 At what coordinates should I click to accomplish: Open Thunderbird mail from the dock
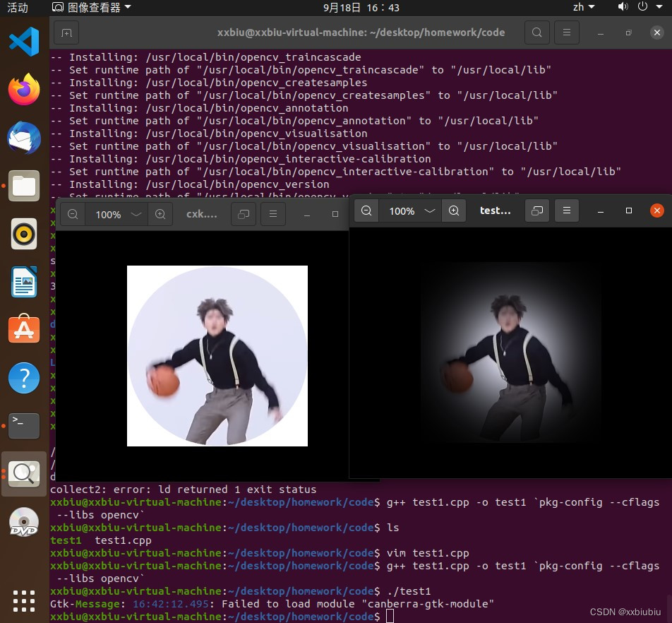(x=24, y=138)
